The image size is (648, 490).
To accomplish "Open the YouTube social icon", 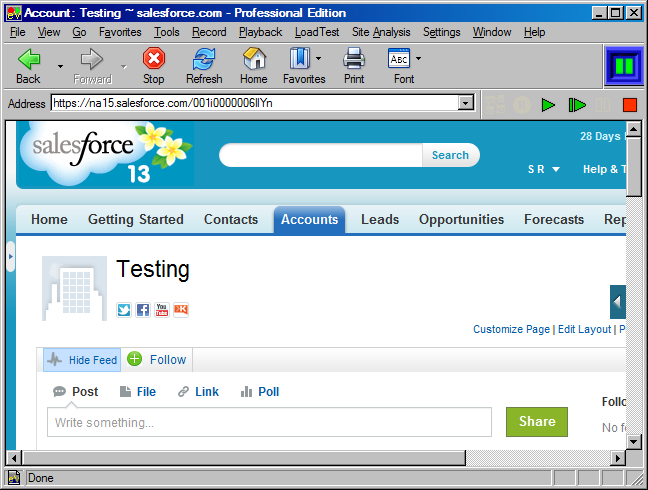I will pyautogui.click(x=162, y=309).
